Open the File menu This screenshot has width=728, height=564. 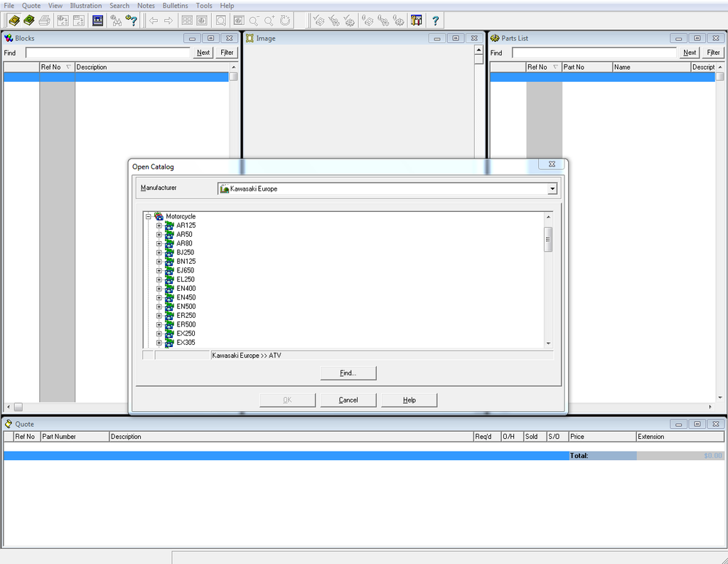pos(9,6)
